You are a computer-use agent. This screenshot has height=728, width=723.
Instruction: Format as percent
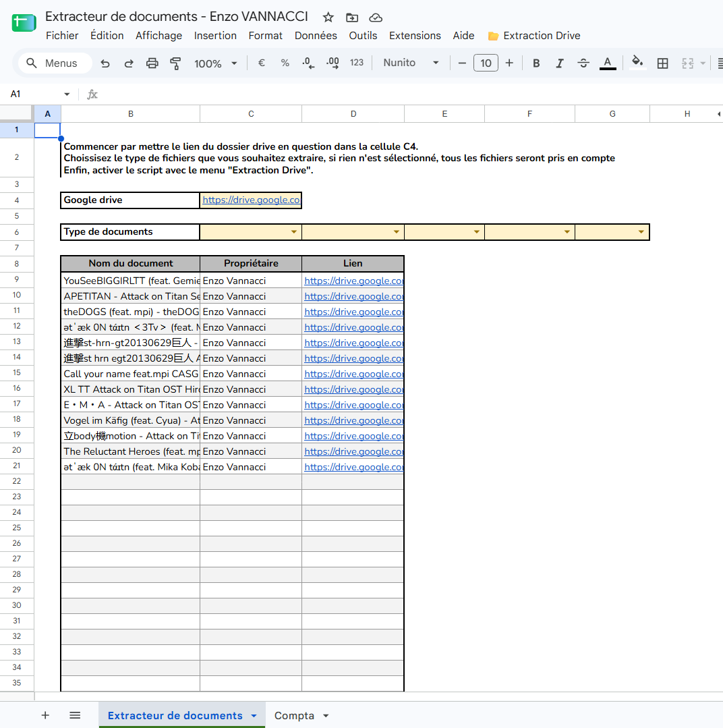pos(285,63)
